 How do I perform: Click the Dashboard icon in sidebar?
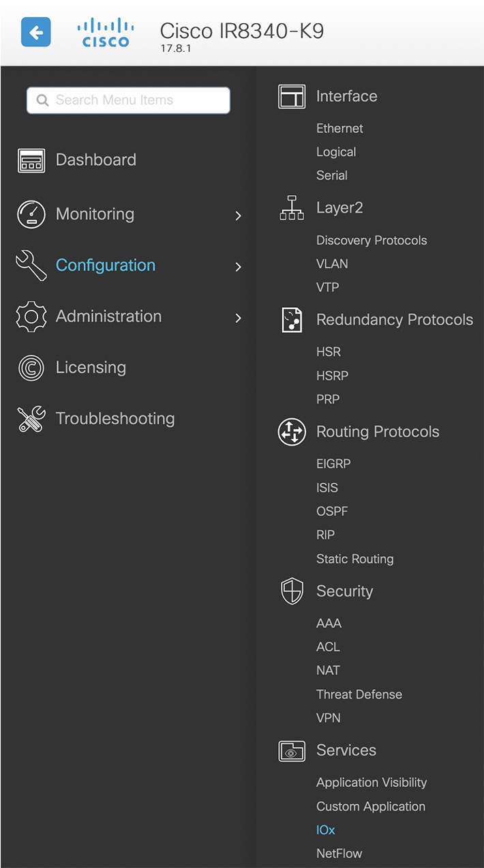[31, 160]
